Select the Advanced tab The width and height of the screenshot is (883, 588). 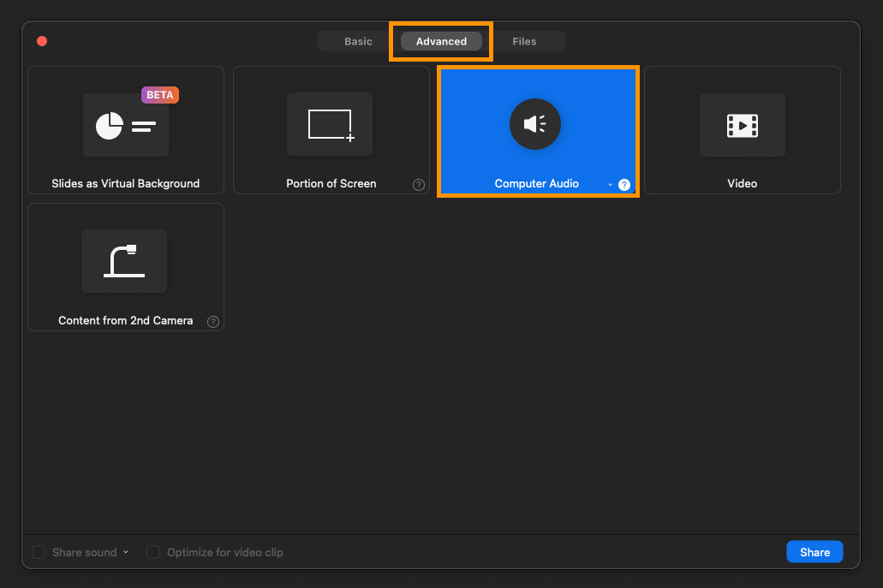(x=441, y=42)
